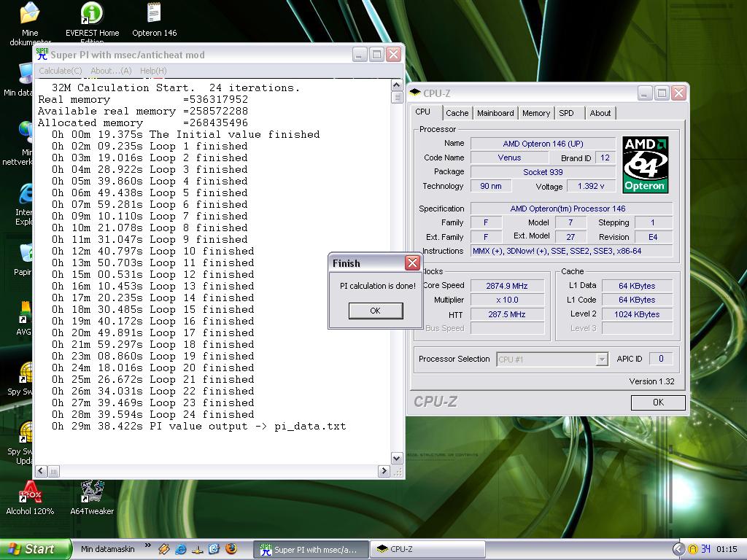747x560 pixels.
Task: Click the first quick launch icon after chevron
Action: pyautogui.click(x=164, y=549)
